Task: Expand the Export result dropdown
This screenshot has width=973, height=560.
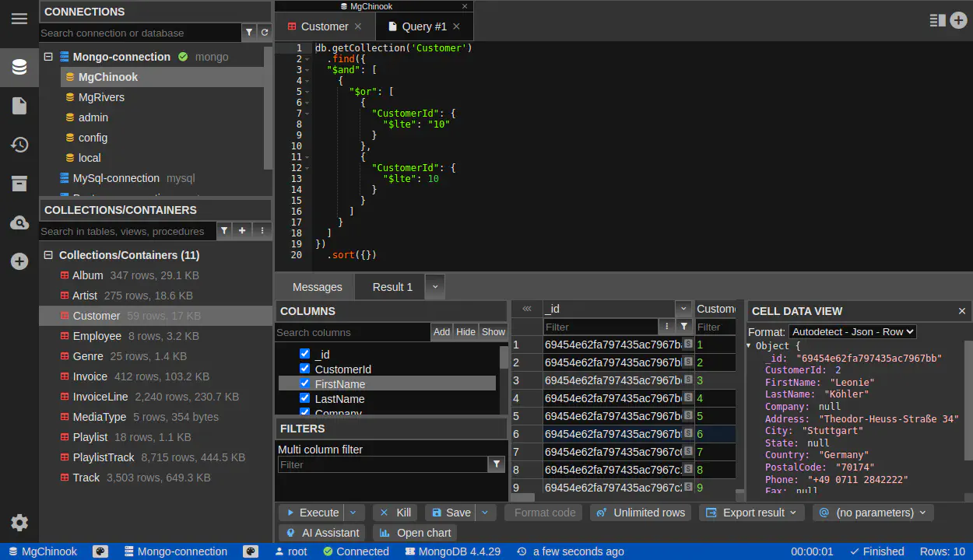Action: [x=752, y=513]
